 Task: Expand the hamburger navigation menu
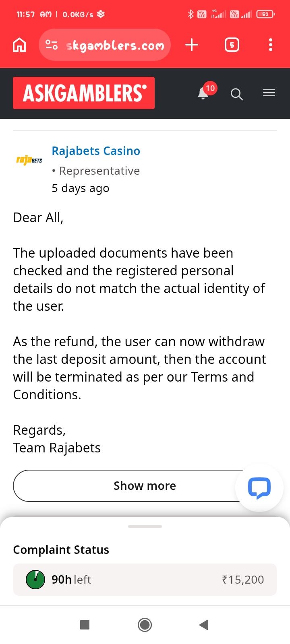click(x=269, y=93)
